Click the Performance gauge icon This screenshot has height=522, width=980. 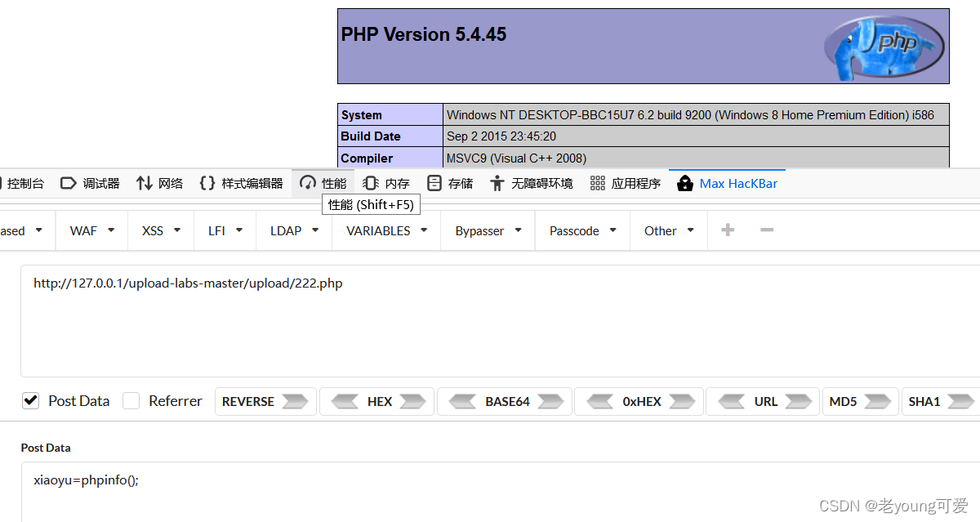308,183
